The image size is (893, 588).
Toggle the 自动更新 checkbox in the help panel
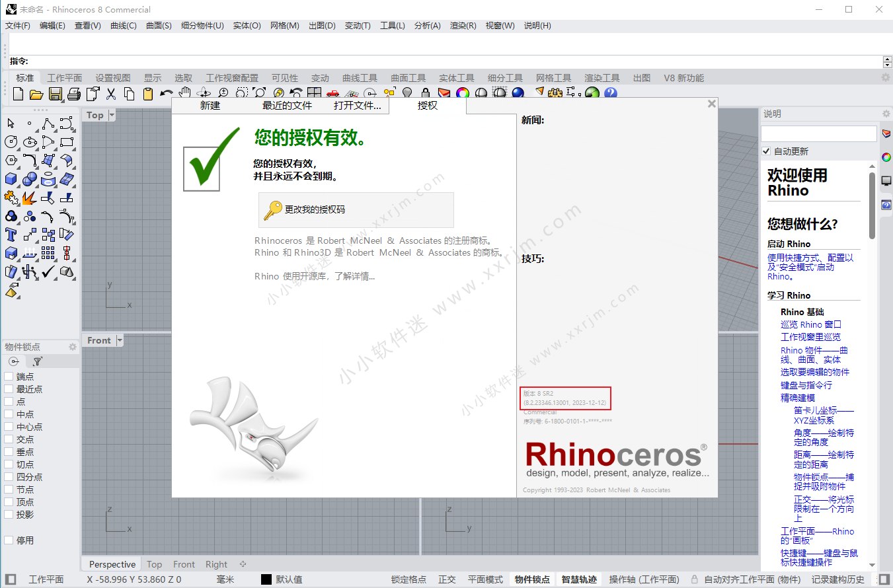765,151
